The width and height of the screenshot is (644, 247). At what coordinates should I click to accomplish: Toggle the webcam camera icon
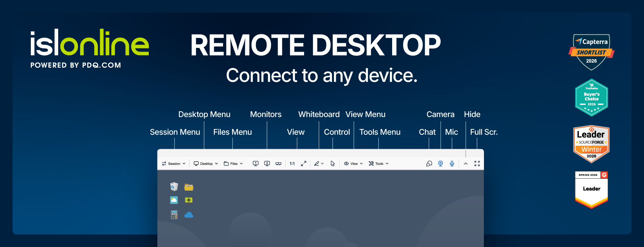click(x=441, y=164)
